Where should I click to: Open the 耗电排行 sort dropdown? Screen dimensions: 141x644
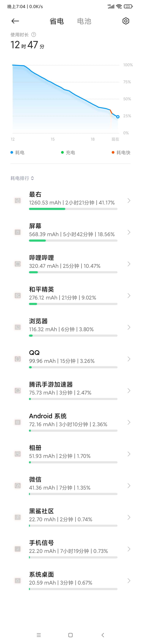point(22,178)
